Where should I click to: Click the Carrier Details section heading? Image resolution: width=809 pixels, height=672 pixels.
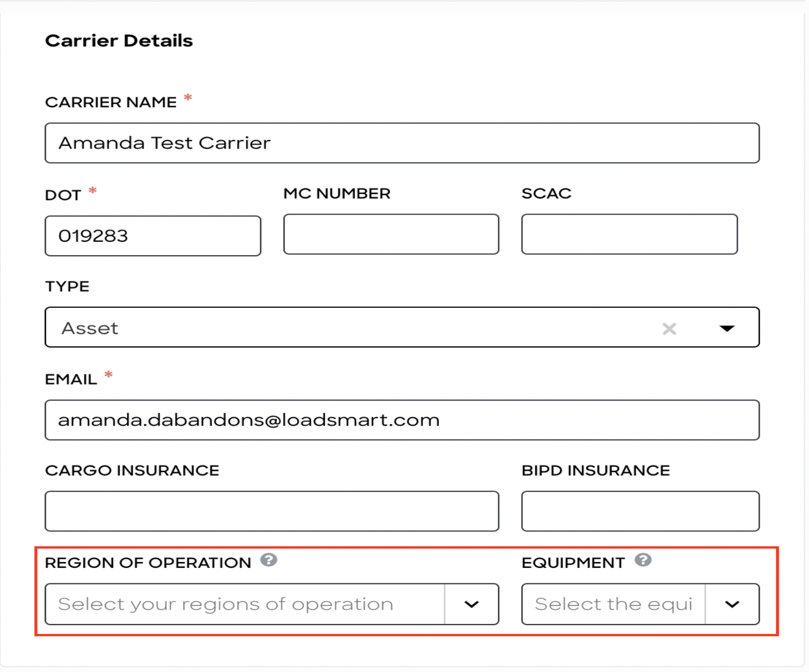point(119,41)
